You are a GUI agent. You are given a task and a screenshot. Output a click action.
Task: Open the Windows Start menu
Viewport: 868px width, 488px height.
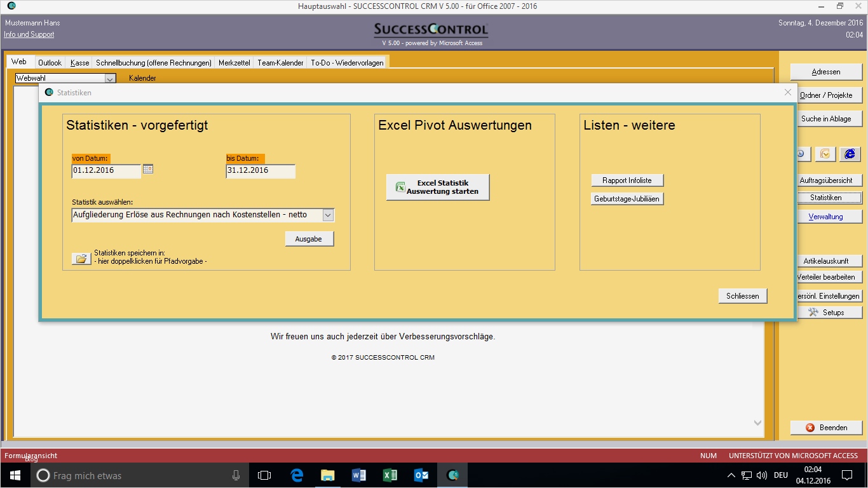(14, 475)
